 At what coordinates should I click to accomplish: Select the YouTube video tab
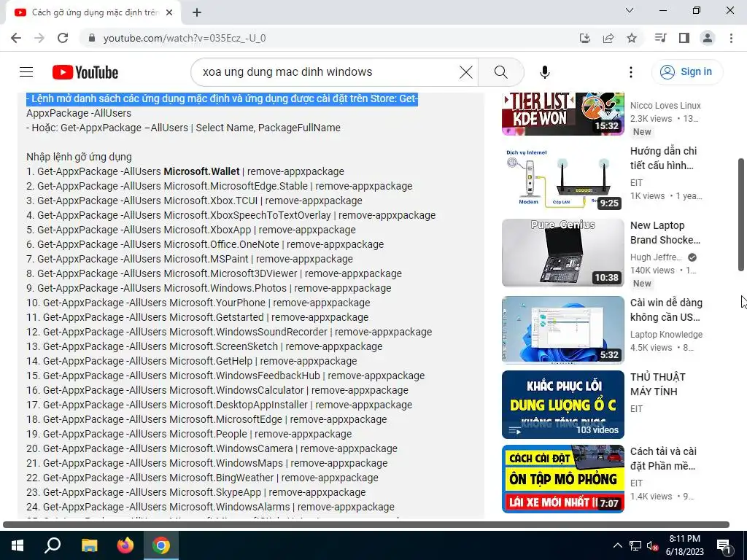coord(94,12)
